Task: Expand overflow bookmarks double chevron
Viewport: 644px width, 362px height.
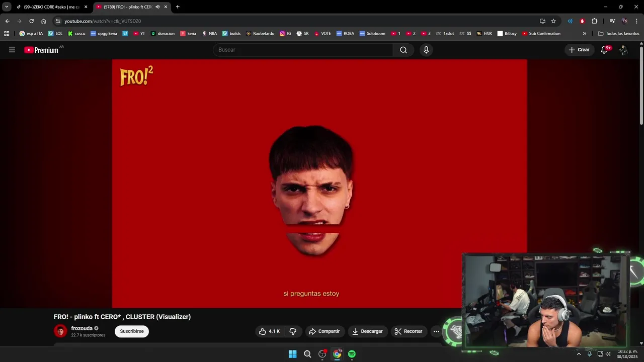Action: (584, 34)
